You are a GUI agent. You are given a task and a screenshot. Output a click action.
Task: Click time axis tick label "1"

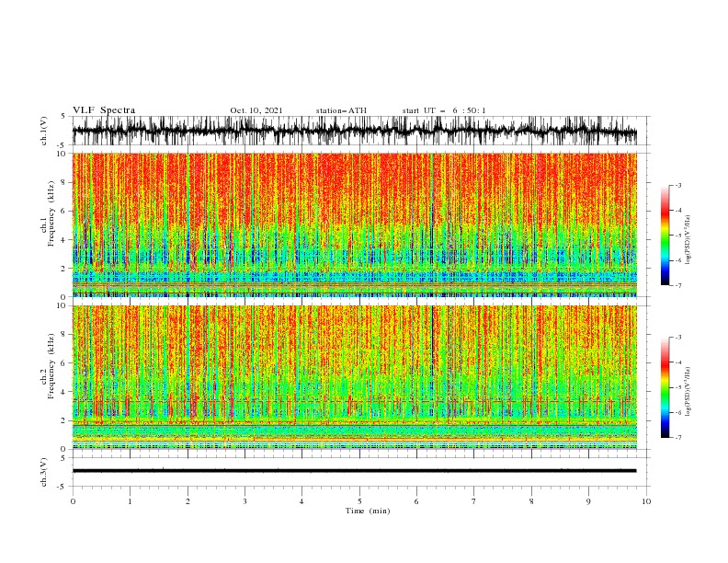[130, 501]
